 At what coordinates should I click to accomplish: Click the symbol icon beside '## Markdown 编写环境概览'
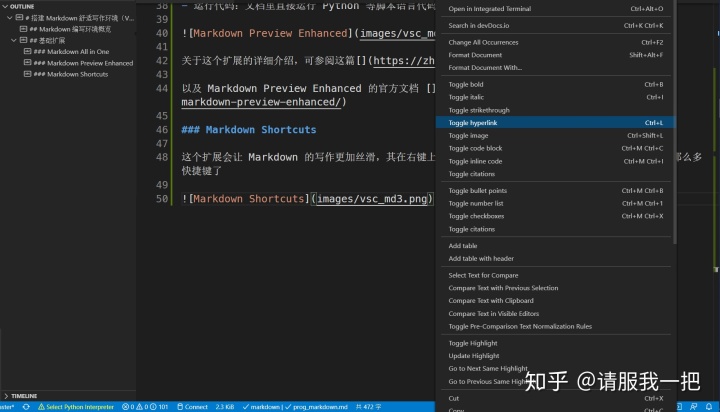[x=23, y=28]
